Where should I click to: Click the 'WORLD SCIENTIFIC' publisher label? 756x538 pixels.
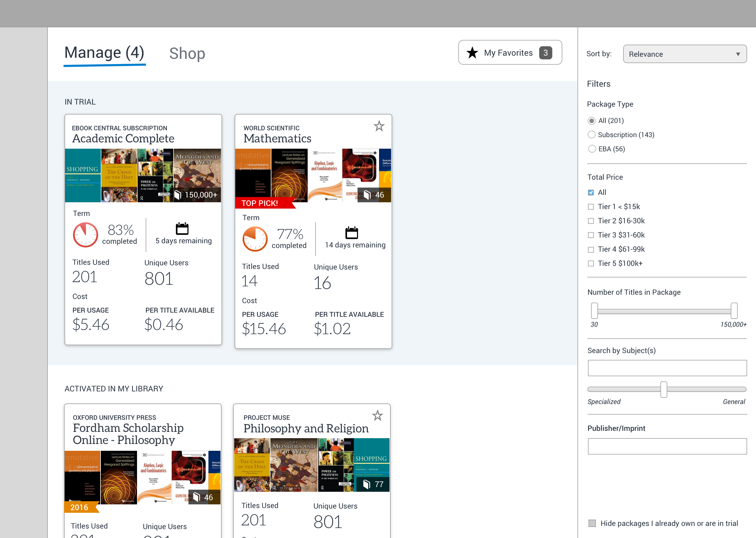271,128
